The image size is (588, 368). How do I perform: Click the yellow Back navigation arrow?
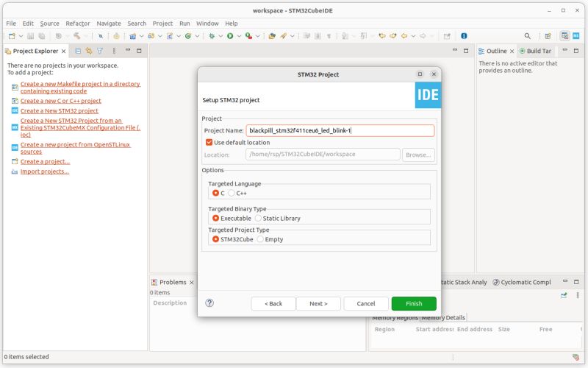pyautogui.click(x=404, y=36)
